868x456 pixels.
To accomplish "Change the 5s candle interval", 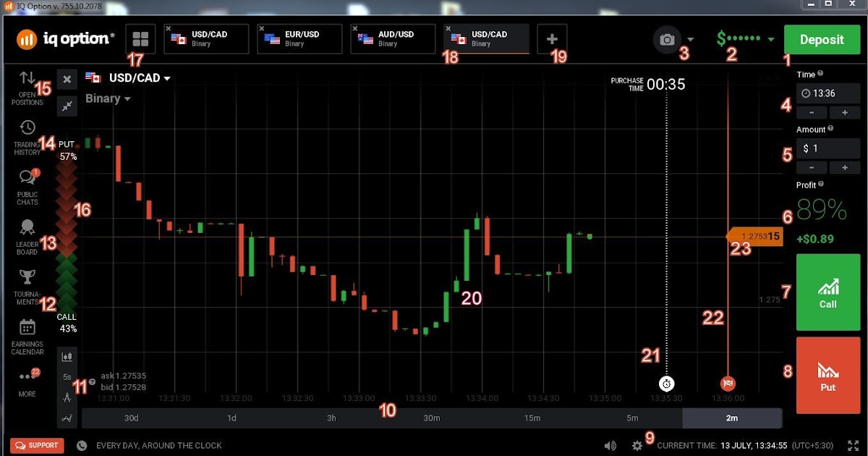I will (67, 377).
